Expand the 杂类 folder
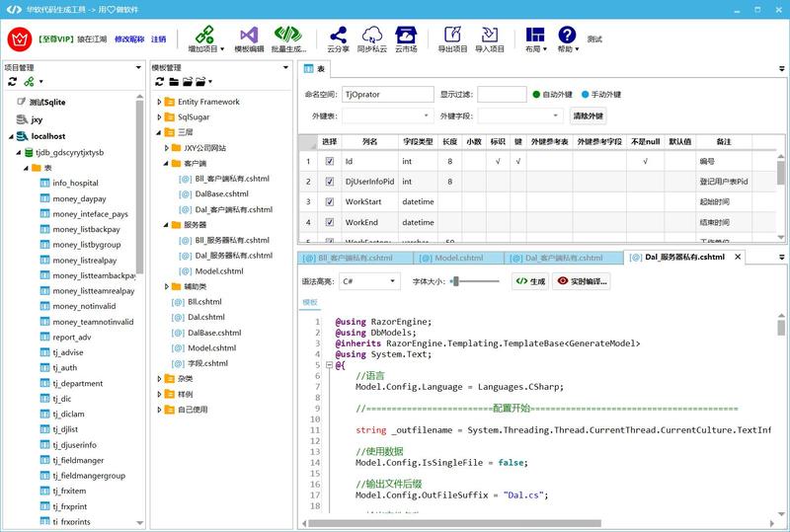This screenshot has width=790, height=532. 159,379
